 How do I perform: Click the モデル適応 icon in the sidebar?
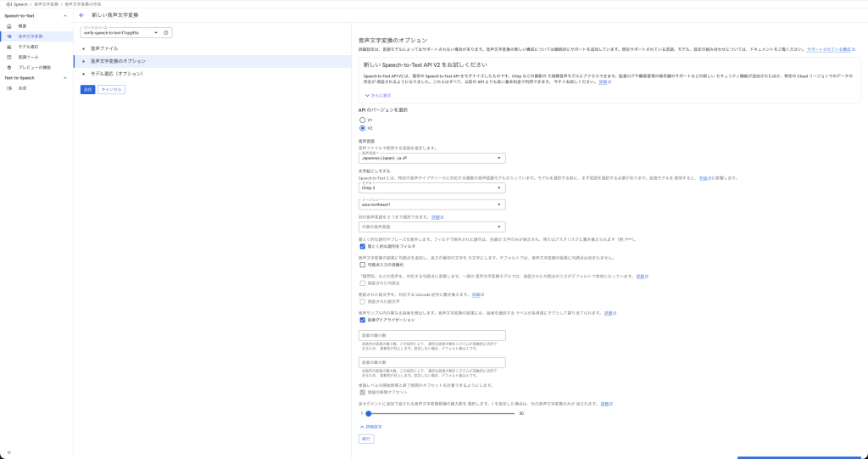click(x=9, y=47)
